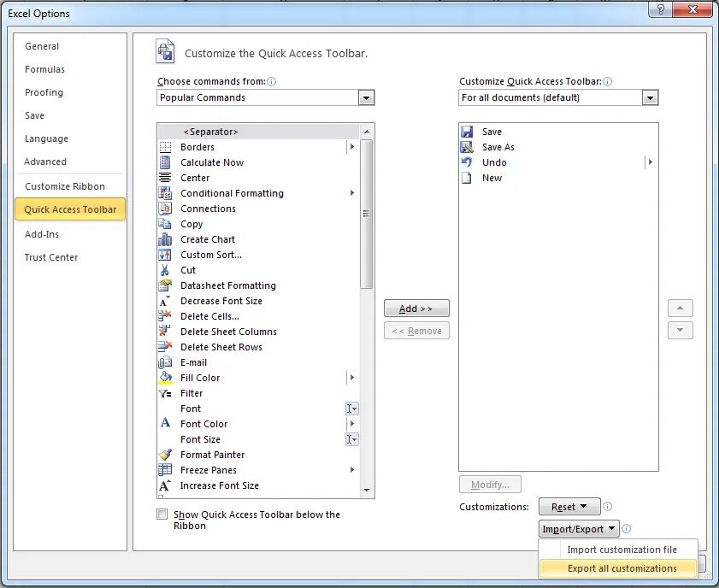Click info icon beside Customize Quick Access Toolbar
This screenshot has width=719, height=588.
click(608, 81)
